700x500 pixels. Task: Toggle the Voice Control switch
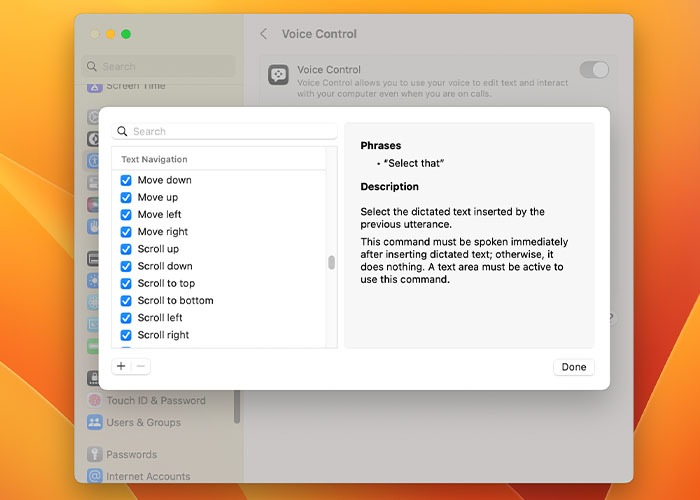594,70
